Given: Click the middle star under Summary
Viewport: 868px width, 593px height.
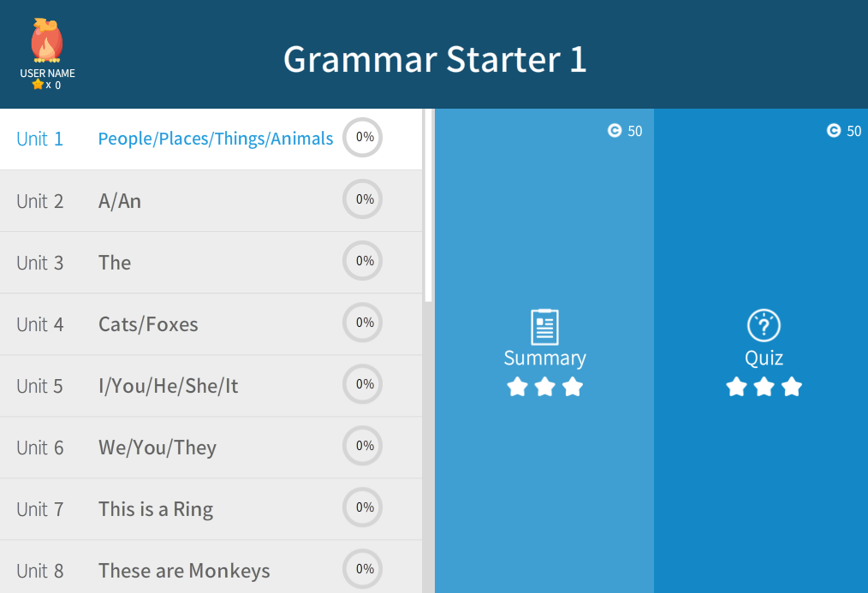Looking at the screenshot, I should click(x=544, y=387).
